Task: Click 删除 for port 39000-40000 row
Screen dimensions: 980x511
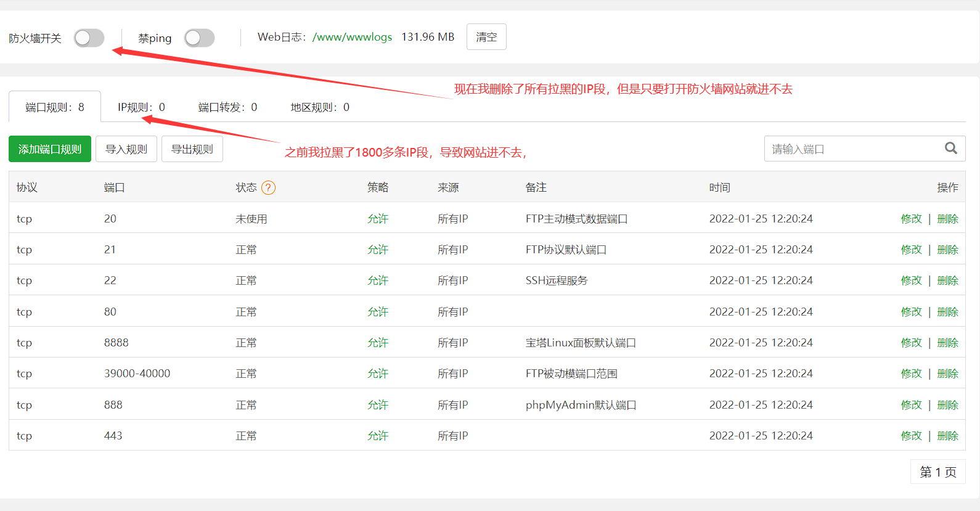Action: click(948, 374)
